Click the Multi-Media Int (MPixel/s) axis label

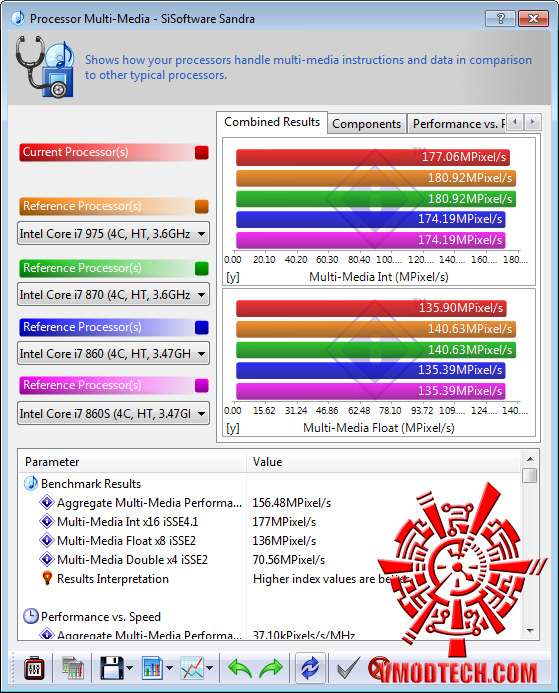(379, 277)
